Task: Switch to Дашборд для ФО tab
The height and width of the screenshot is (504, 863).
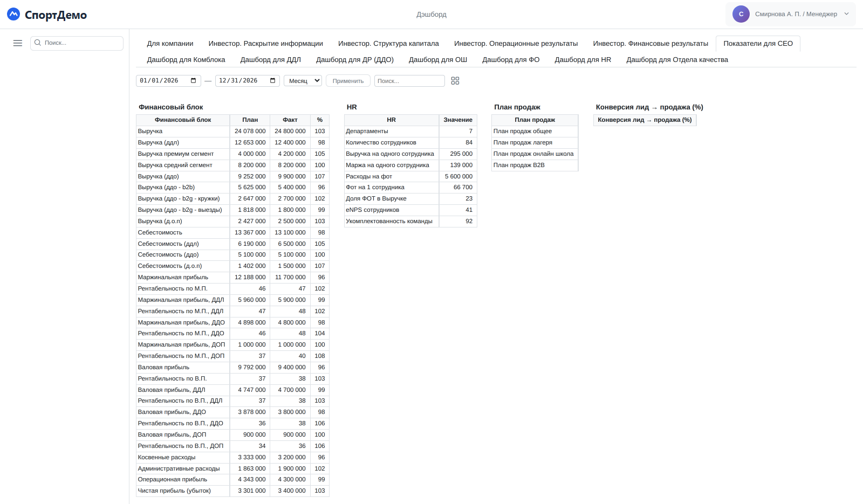Action: point(511,60)
